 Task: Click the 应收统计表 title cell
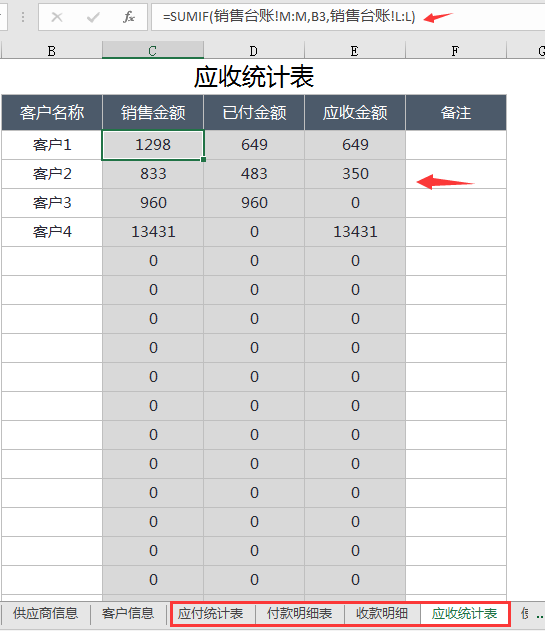coord(254,77)
